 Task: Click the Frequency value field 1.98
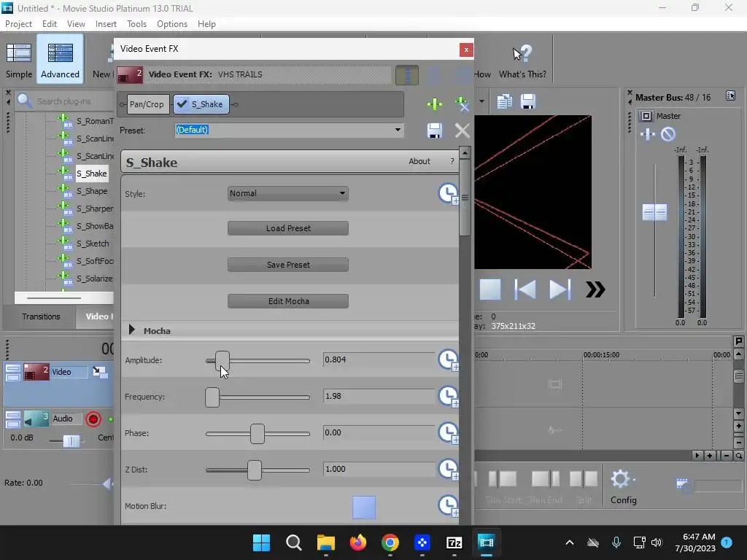[x=379, y=396]
